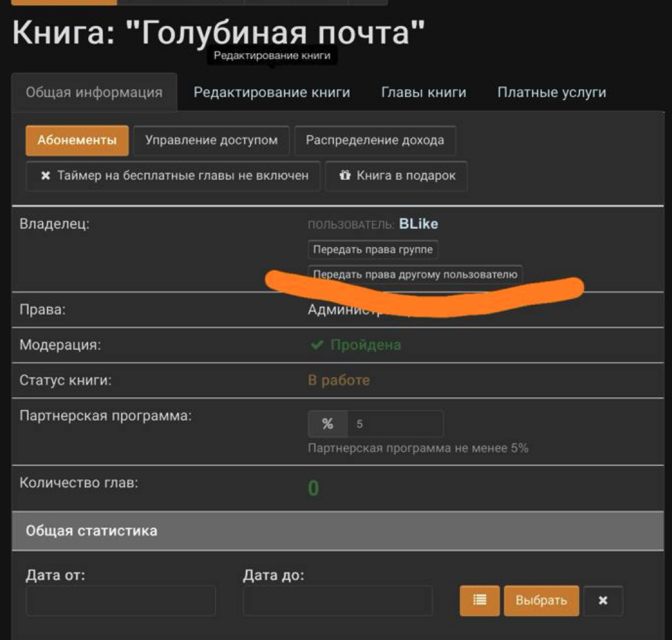This screenshot has height=640, width=672.
Task: Open Распределение дохода section
Action: coord(375,140)
